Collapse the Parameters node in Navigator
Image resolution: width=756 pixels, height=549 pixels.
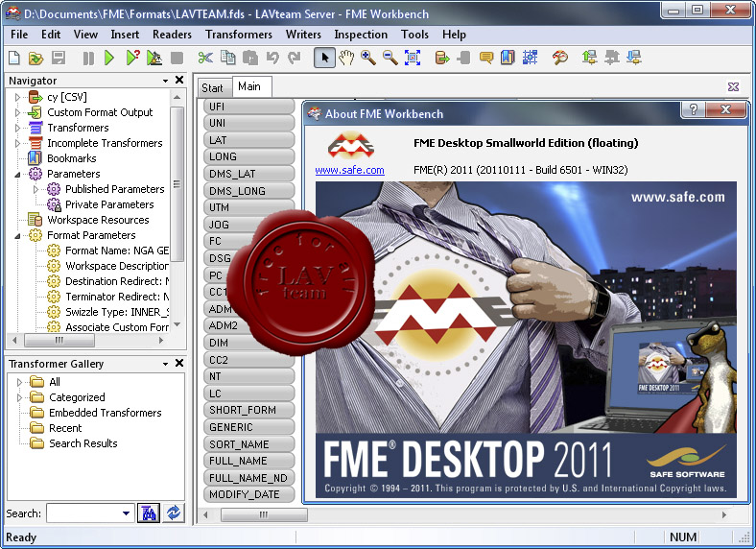click(17, 174)
